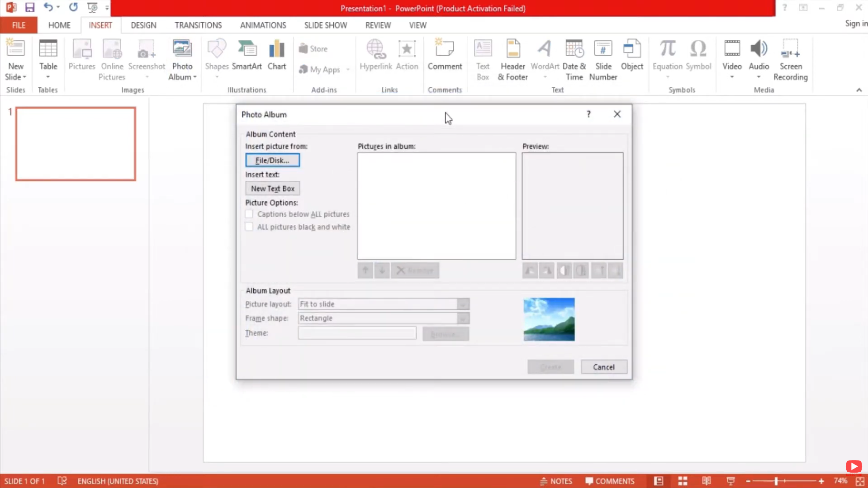Click the zoom slider handle
The width and height of the screenshot is (868, 488).
(x=776, y=481)
